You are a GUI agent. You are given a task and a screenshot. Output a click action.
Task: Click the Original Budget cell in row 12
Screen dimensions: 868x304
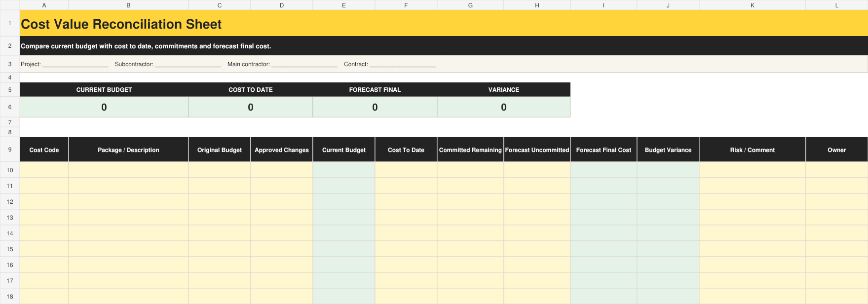point(220,201)
